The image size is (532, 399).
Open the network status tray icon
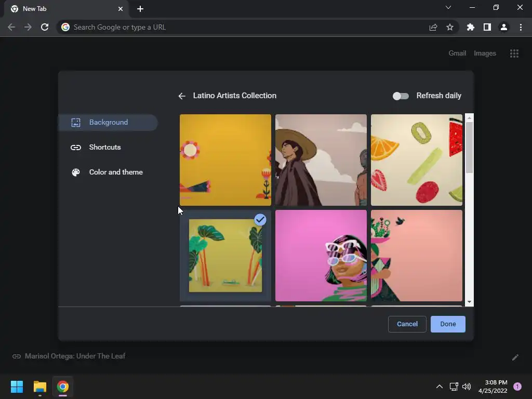click(x=454, y=387)
